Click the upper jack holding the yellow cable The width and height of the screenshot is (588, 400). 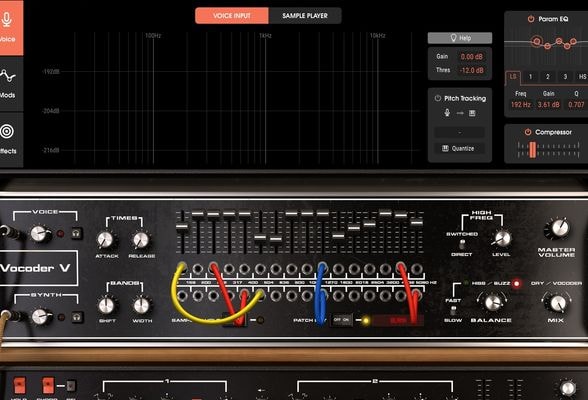(x=182, y=268)
